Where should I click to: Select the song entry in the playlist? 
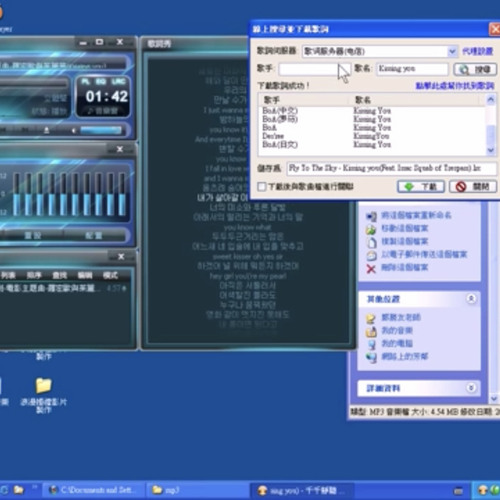[x=63, y=288]
